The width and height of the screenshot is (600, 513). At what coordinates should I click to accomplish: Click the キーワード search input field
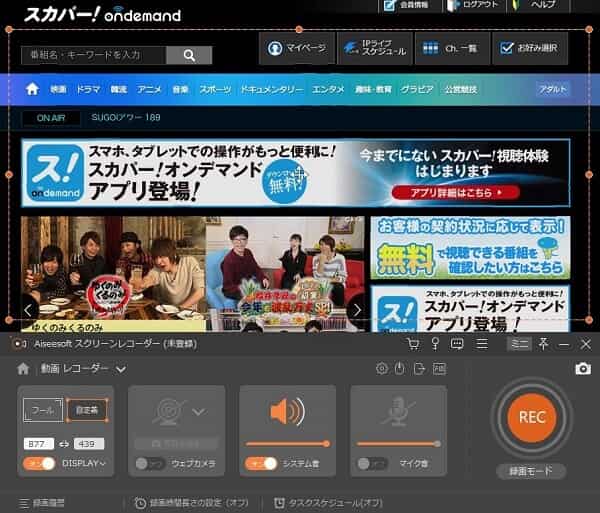(x=92, y=54)
